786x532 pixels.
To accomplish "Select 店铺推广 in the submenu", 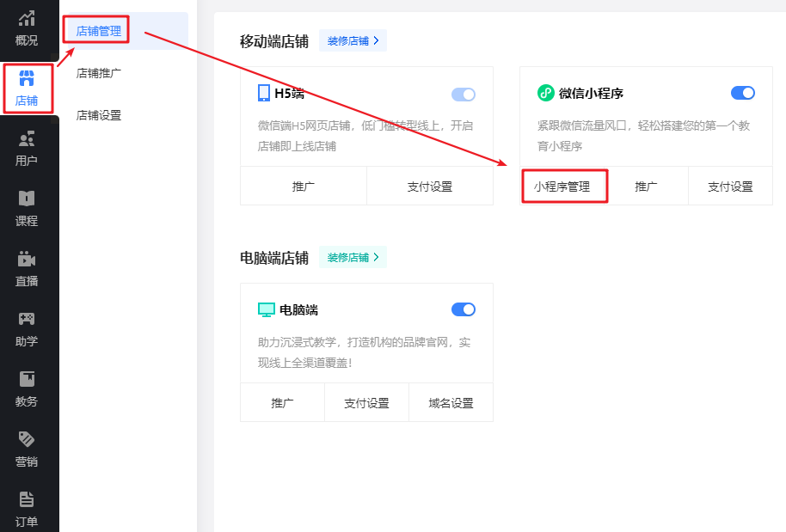I will pos(99,73).
